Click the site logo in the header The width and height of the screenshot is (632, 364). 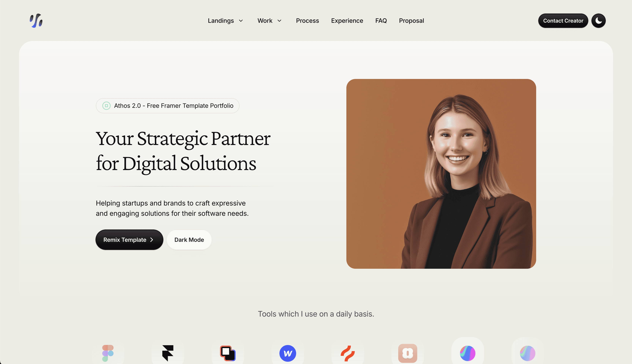(36, 20)
